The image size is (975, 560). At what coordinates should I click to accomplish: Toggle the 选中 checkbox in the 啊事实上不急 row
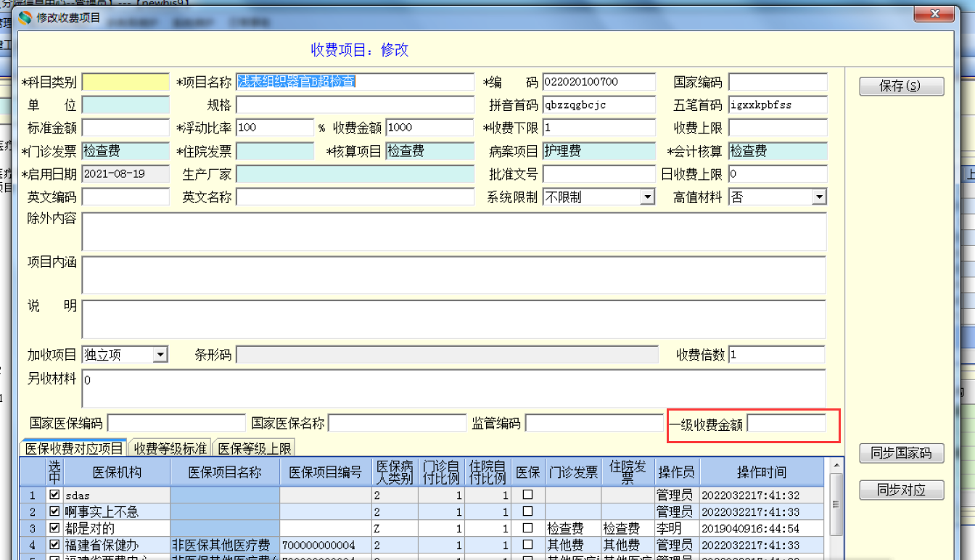[55, 511]
